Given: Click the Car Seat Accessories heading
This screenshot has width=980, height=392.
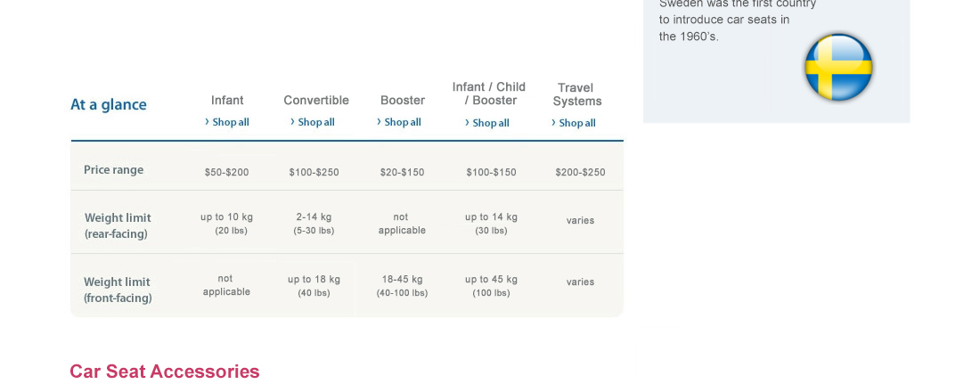Looking at the screenshot, I should pyautogui.click(x=165, y=372).
